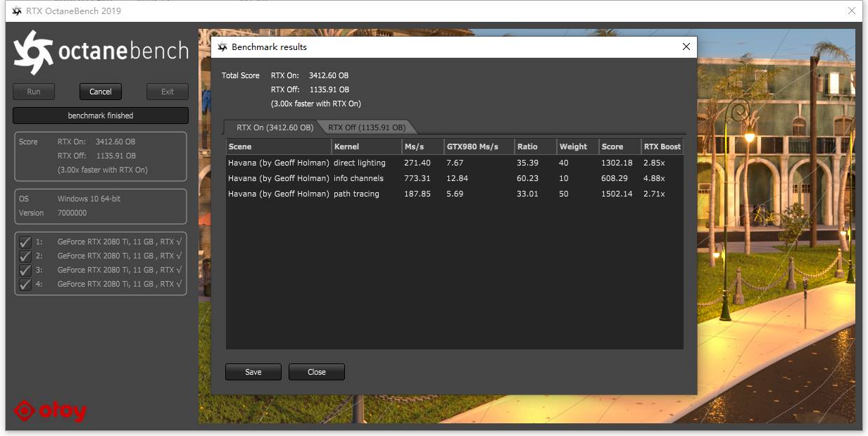
Task: Click the Cancel button
Action: click(101, 92)
